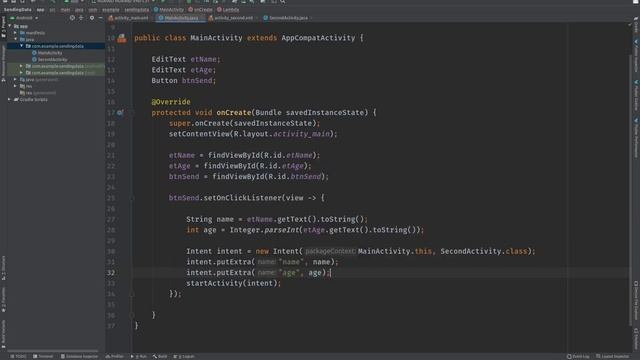
Task: Collapse the java folder arrow
Action: 16,40
